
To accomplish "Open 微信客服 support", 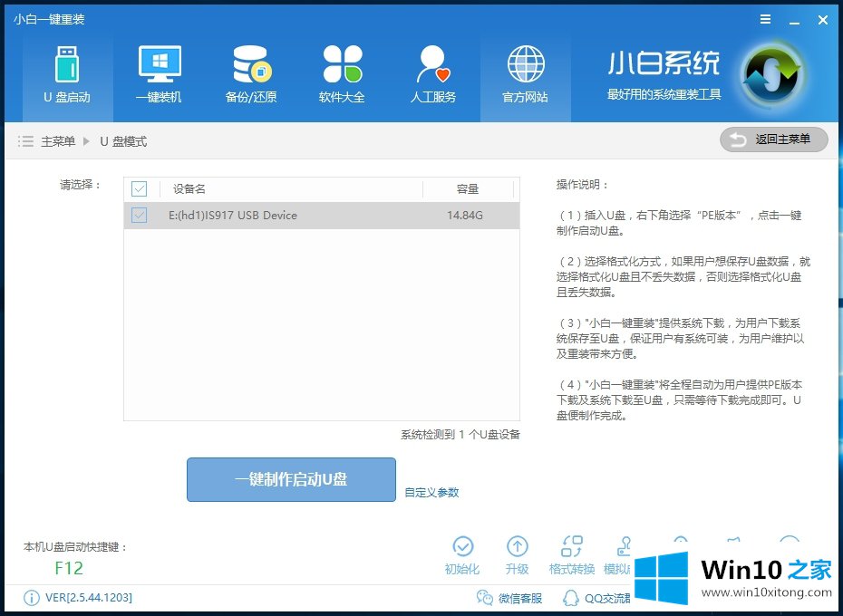I will [509, 598].
